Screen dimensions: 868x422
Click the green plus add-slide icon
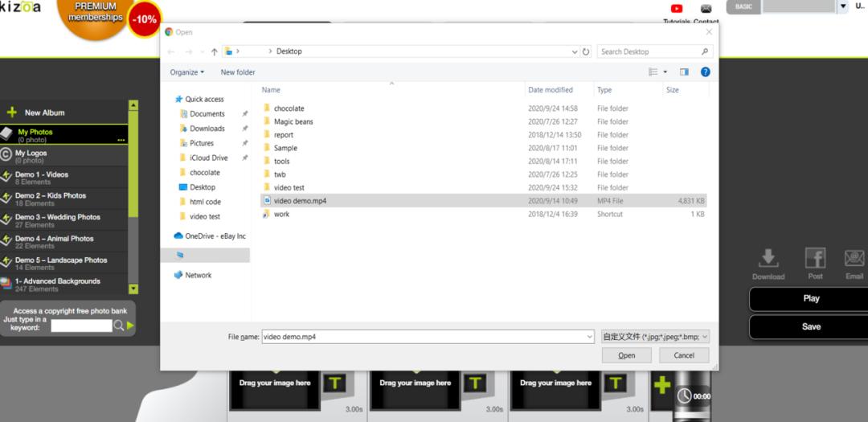tap(661, 385)
